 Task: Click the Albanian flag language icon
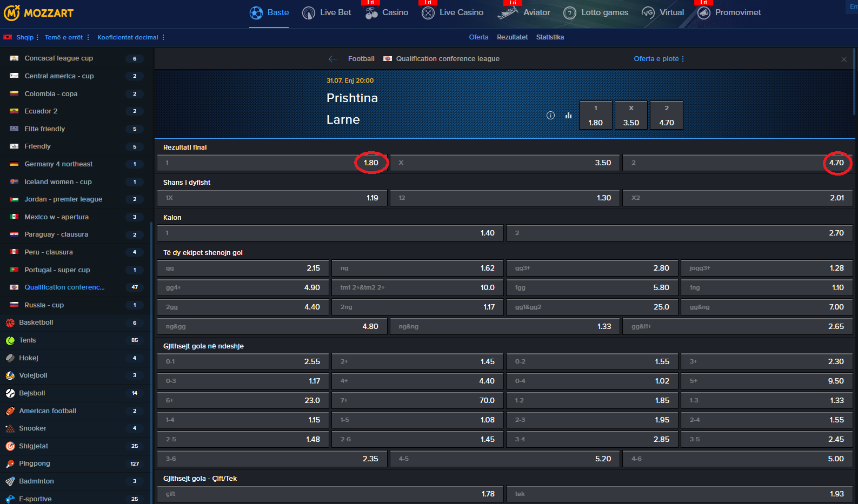8,37
